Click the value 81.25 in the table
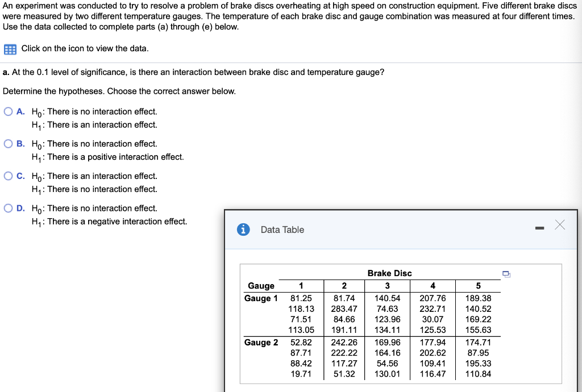This screenshot has width=582, height=392. click(x=301, y=298)
